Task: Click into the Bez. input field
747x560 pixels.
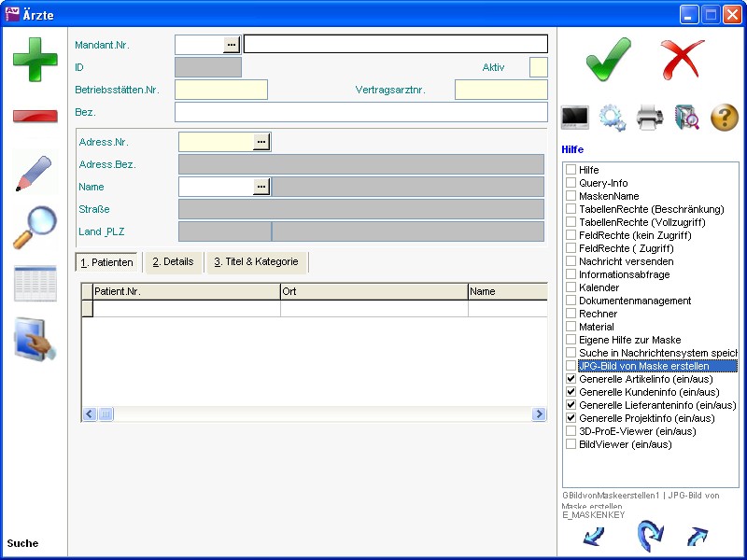Action: point(360,113)
